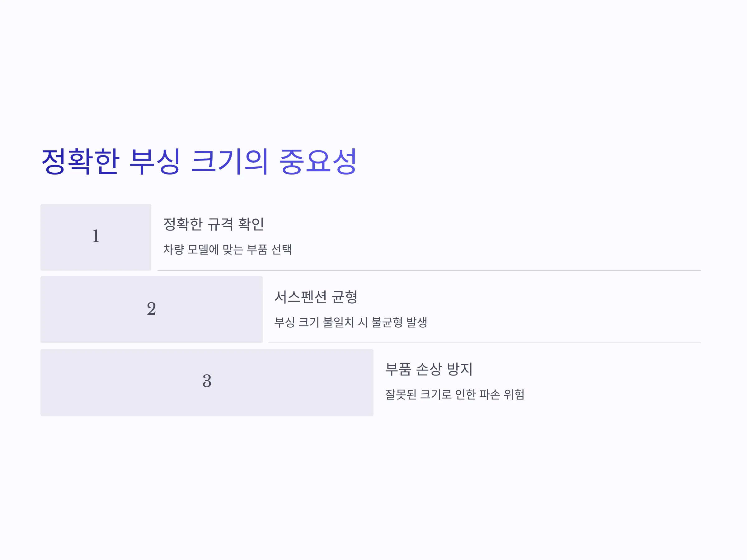This screenshot has width=747, height=560.
Task: Select the gray box numbered 3
Action: [207, 382]
